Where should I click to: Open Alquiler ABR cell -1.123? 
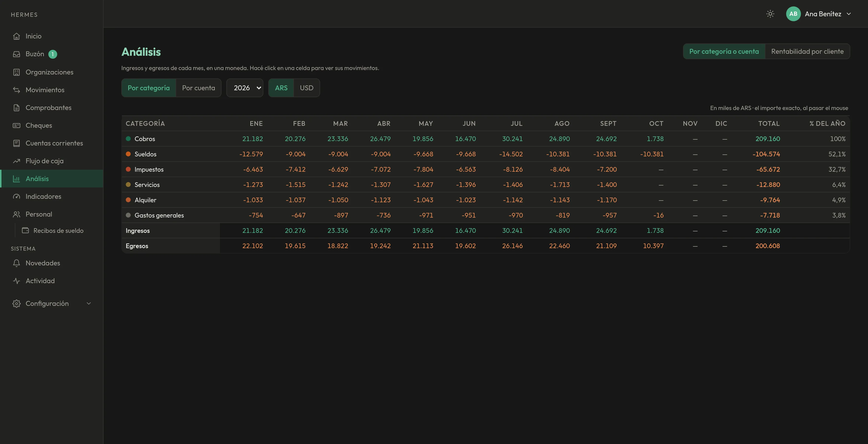pos(380,200)
